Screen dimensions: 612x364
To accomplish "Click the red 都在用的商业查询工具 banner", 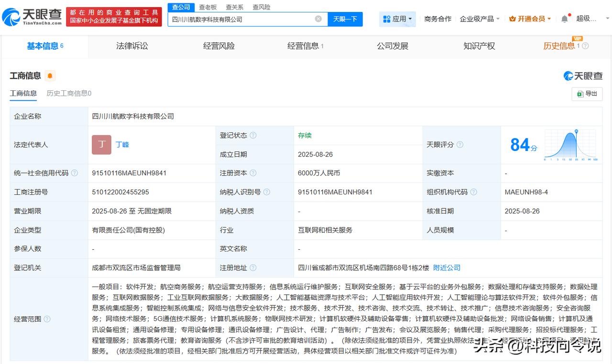I will (114, 17).
